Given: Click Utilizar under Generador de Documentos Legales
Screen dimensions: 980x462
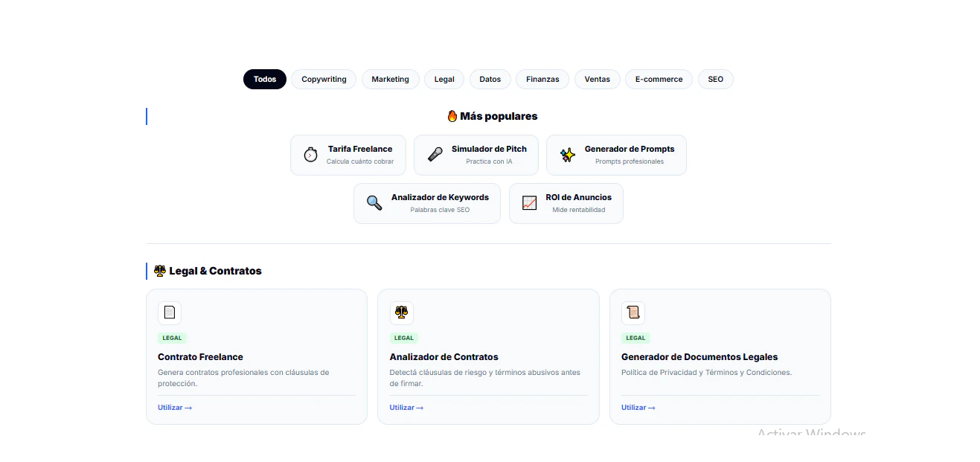Looking at the screenshot, I should coord(638,408).
